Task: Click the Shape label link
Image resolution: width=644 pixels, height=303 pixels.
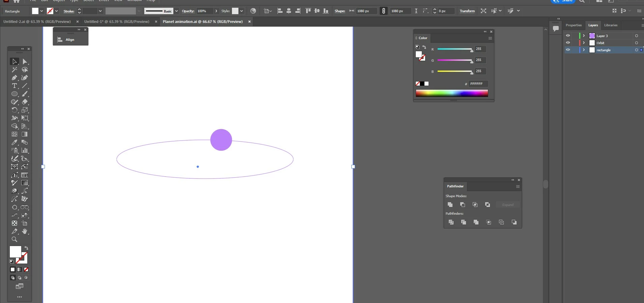Action: coord(340,11)
